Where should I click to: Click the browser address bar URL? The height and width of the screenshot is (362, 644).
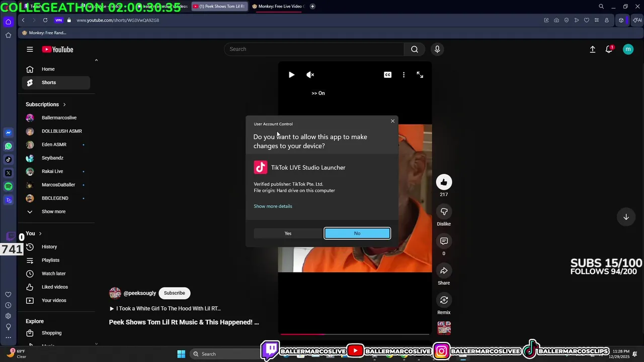[118, 20]
